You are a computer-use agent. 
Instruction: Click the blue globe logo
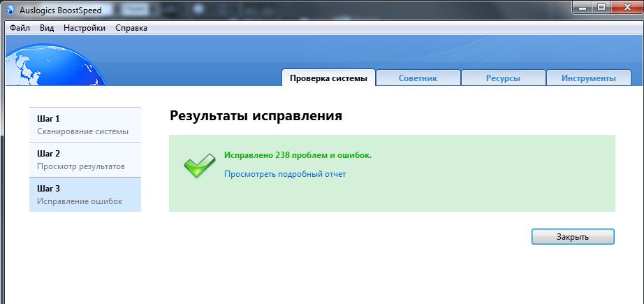(55, 65)
